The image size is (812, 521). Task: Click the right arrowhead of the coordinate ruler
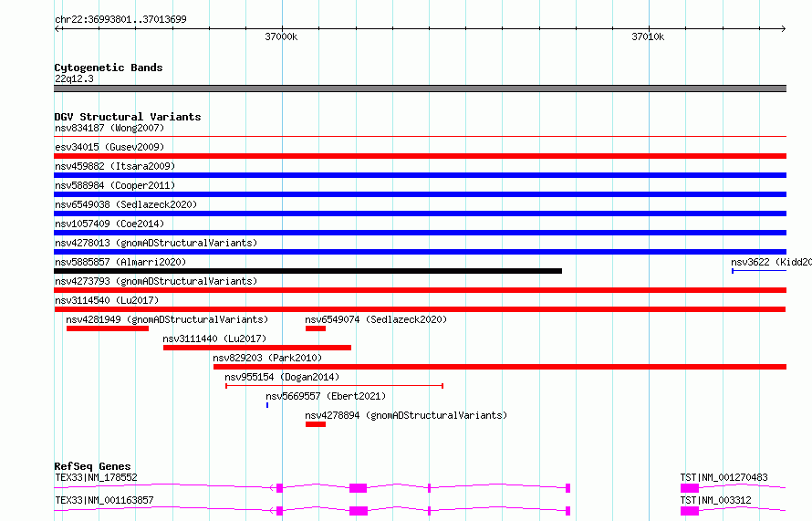click(x=784, y=28)
